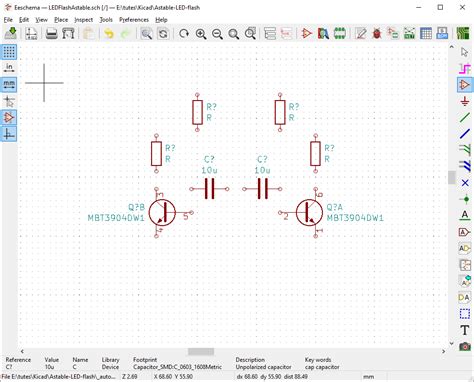Select the Import Hierarchical Label tool
Image resolution: width=474 pixels, height=382 pixels.
pyautogui.click(x=465, y=281)
